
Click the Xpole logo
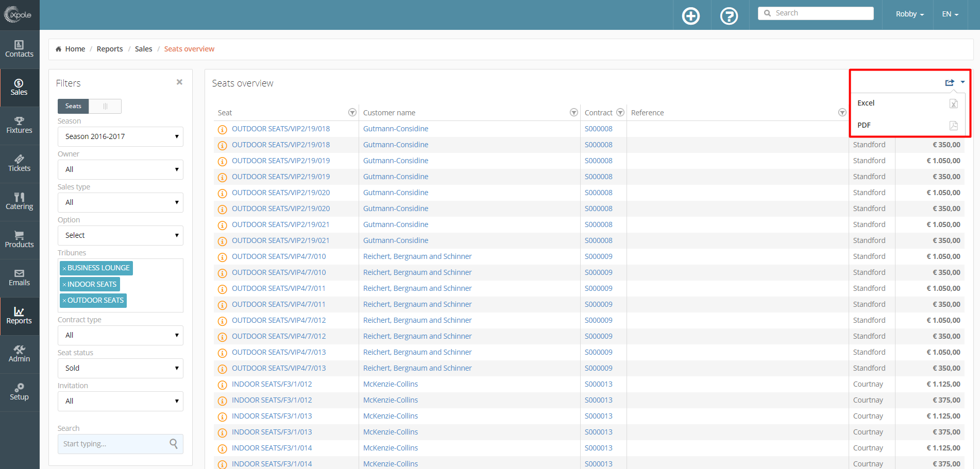click(18, 15)
